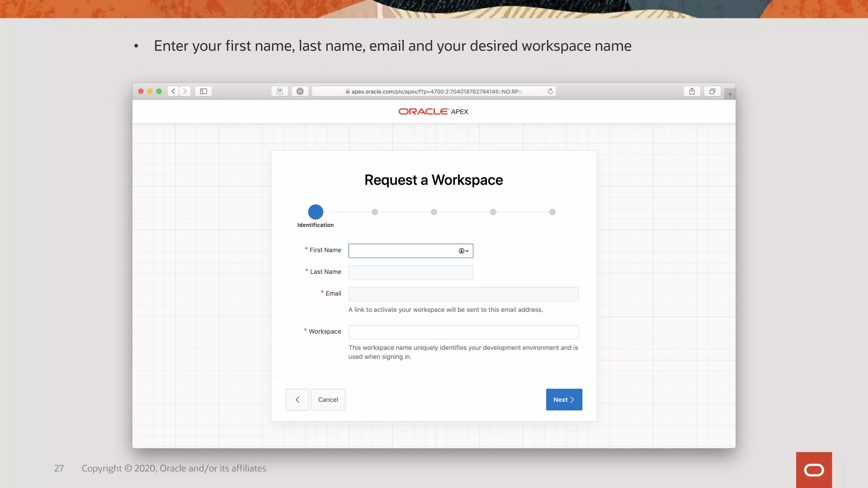Viewport: 868px width, 488px height.
Task: Click the Oracle APEX logo
Action: 434,111
